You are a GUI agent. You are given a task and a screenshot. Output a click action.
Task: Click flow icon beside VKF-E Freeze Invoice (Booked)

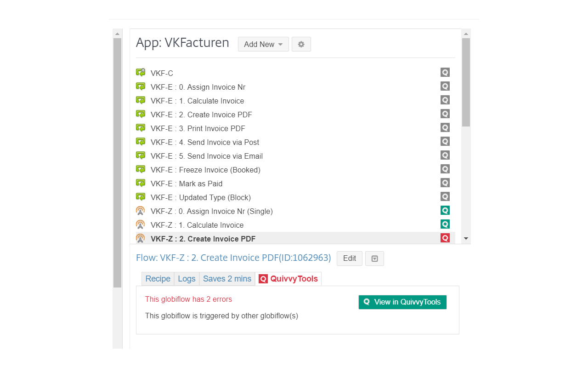[141, 169]
